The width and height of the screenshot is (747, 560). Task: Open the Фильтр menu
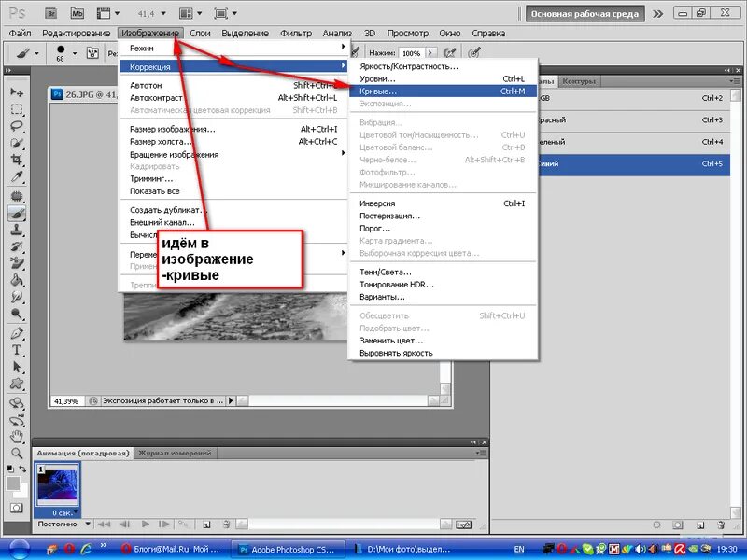coord(296,34)
